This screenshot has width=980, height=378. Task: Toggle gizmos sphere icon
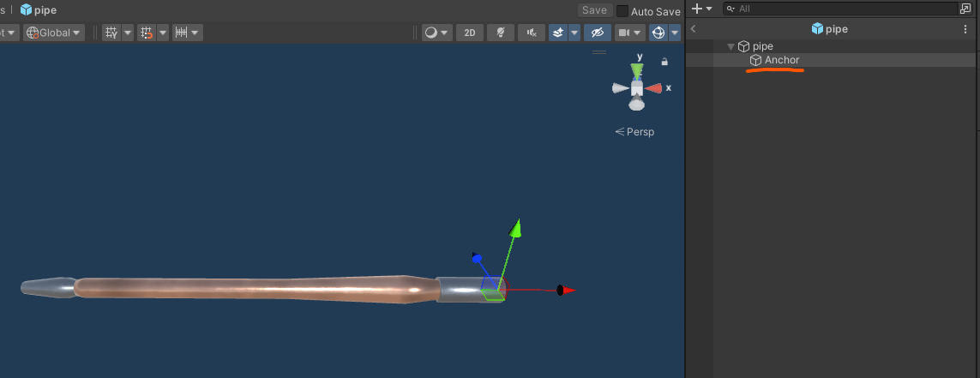pyautogui.click(x=658, y=33)
